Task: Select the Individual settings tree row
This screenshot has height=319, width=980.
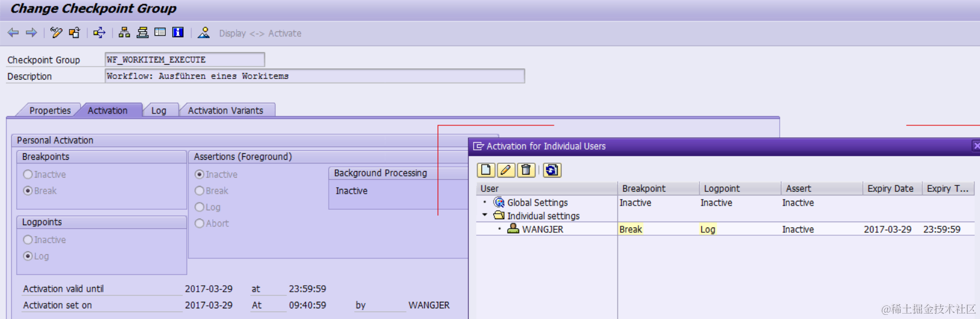Action: click(x=725, y=216)
